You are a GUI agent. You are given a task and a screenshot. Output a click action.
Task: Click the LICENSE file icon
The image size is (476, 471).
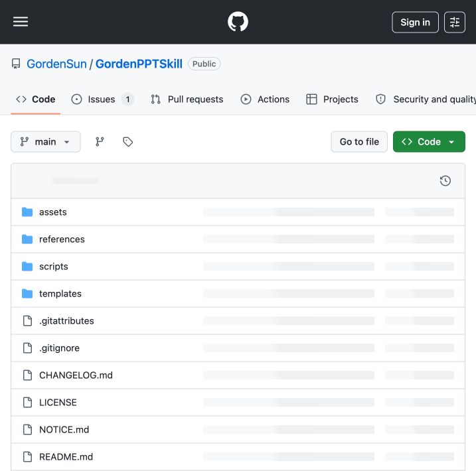[28, 403]
